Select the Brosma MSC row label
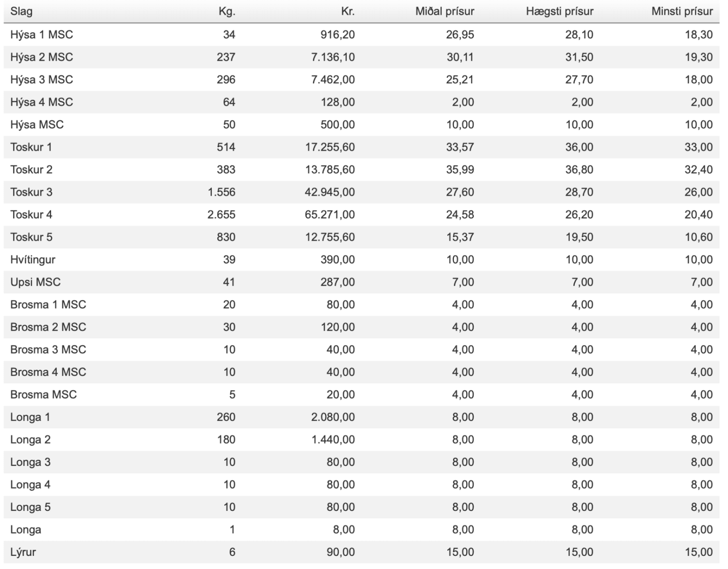The image size is (728, 569). (x=43, y=395)
